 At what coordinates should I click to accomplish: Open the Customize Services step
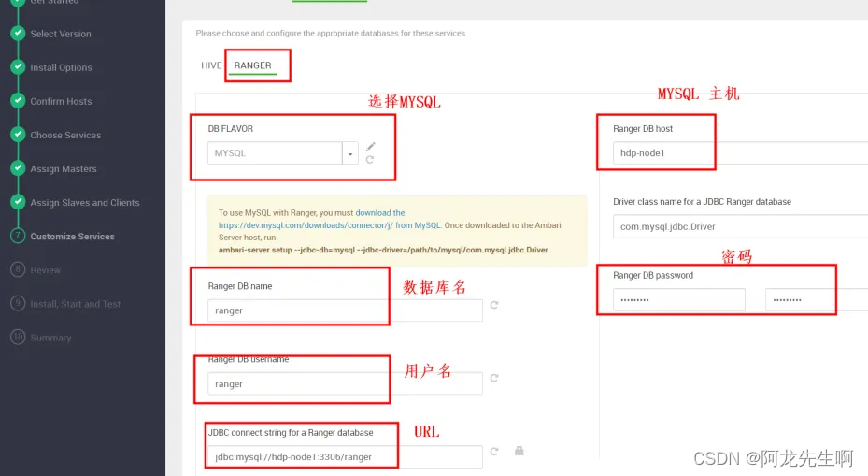point(73,237)
